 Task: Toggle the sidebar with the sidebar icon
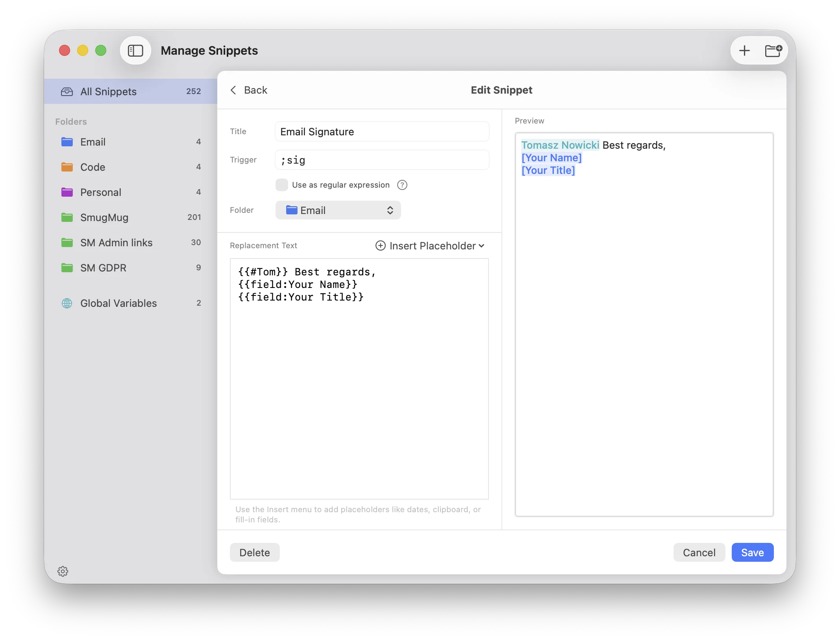(x=135, y=50)
